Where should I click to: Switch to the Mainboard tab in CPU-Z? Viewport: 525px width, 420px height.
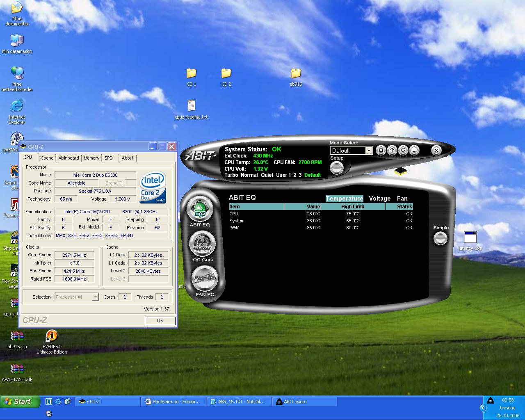pos(68,158)
